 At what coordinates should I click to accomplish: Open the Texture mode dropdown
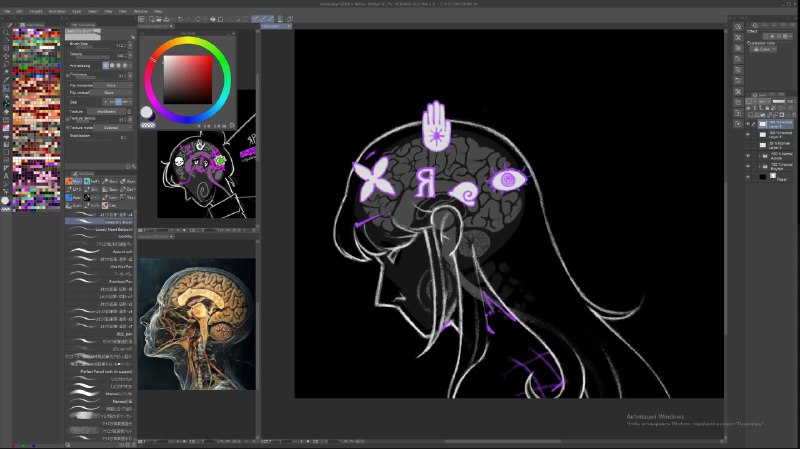point(111,128)
